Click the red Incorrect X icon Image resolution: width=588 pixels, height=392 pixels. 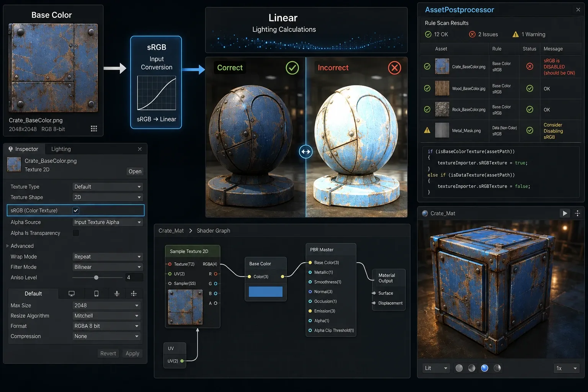click(394, 68)
